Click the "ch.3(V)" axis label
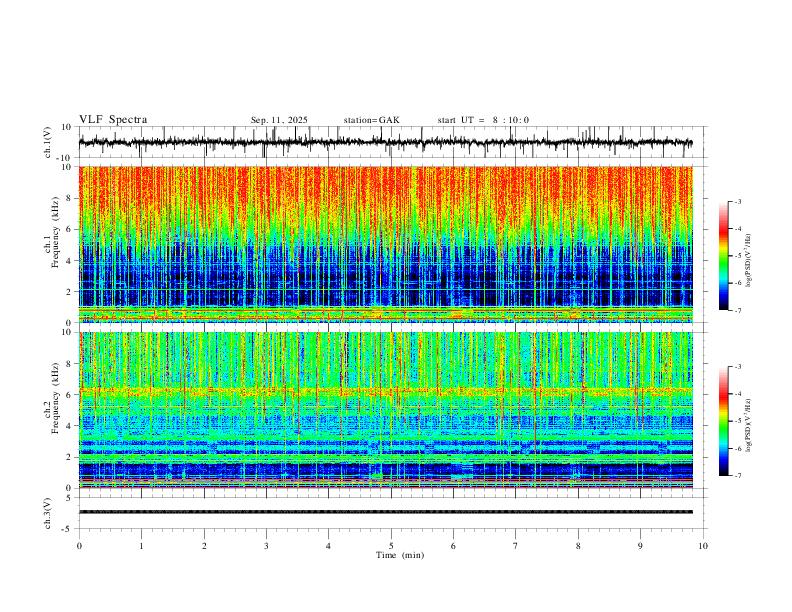The image size is (792, 612). (x=48, y=513)
